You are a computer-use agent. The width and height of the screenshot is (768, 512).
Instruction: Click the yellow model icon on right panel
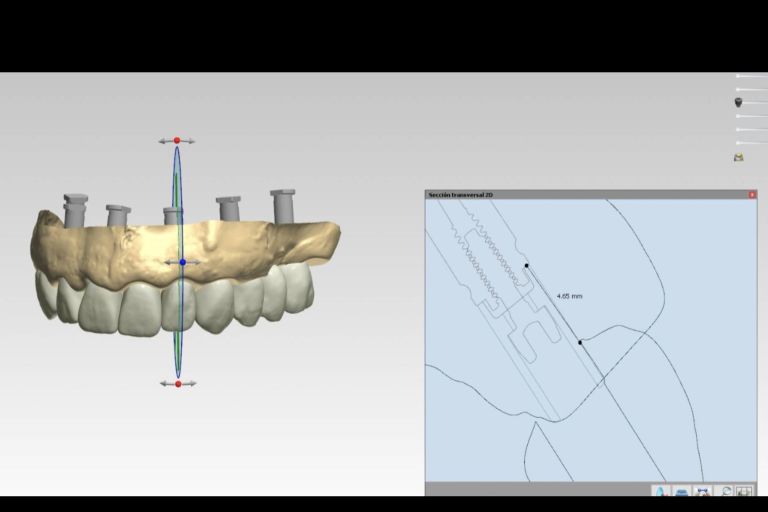click(x=739, y=157)
